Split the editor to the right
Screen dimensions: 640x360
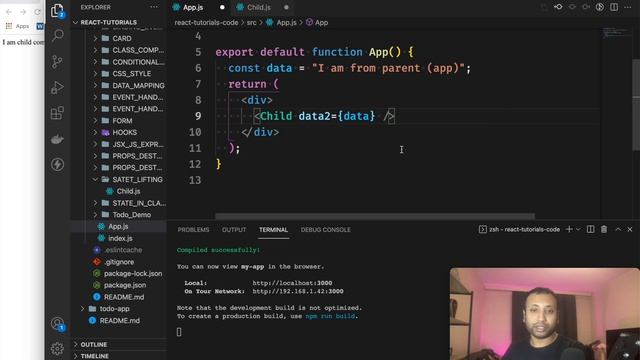pos(614,7)
